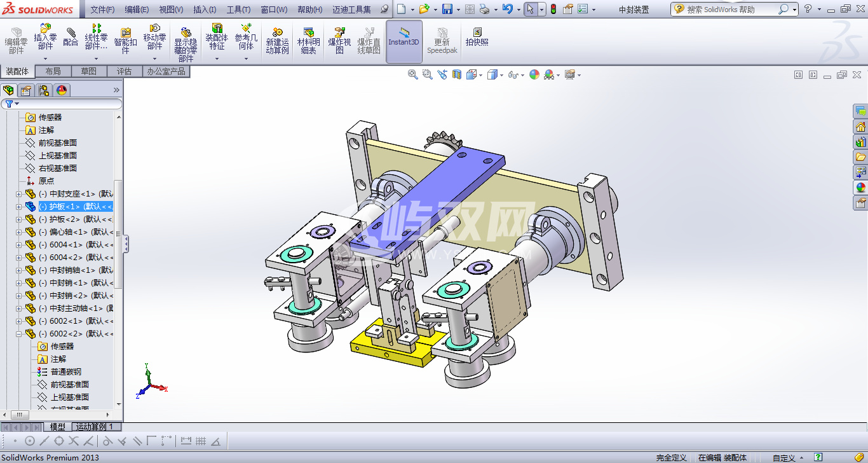
Task: Open the DisplayManager color ball tab
Action: point(62,90)
